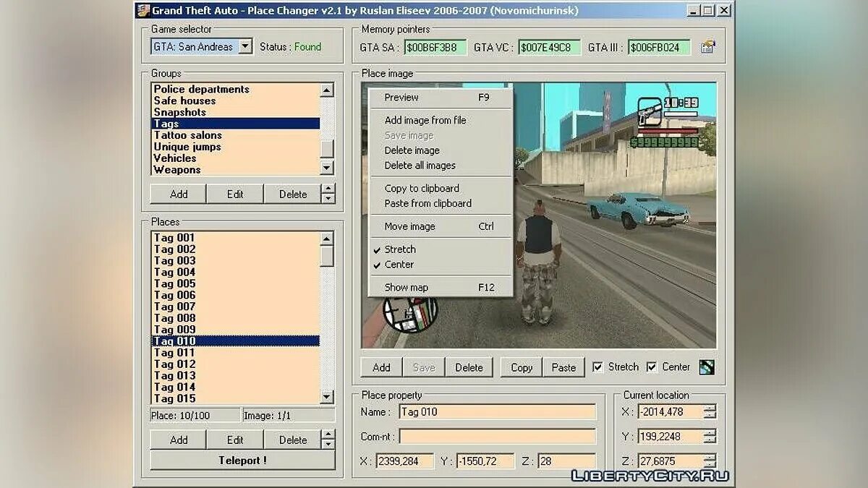
Task: Click Delete button under Places
Action: pos(292,440)
